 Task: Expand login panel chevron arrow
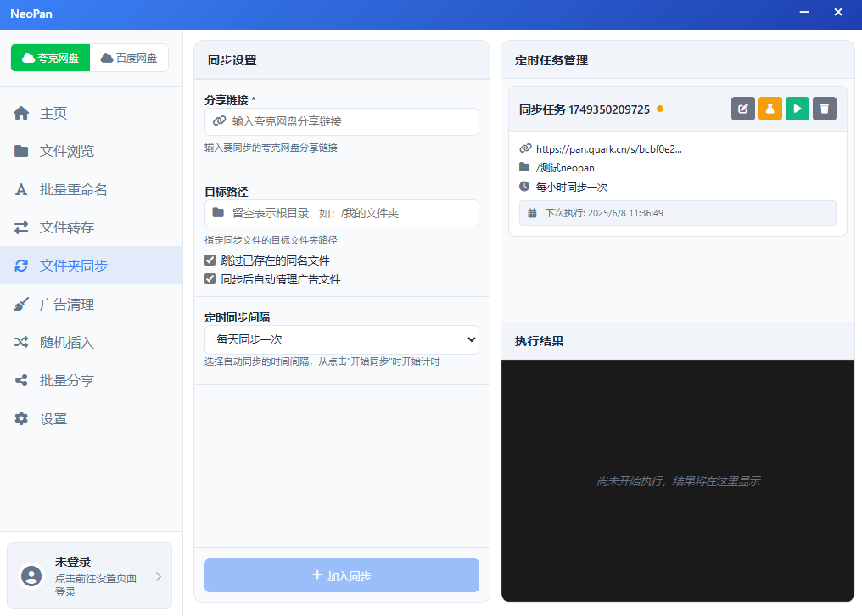pos(159,576)
